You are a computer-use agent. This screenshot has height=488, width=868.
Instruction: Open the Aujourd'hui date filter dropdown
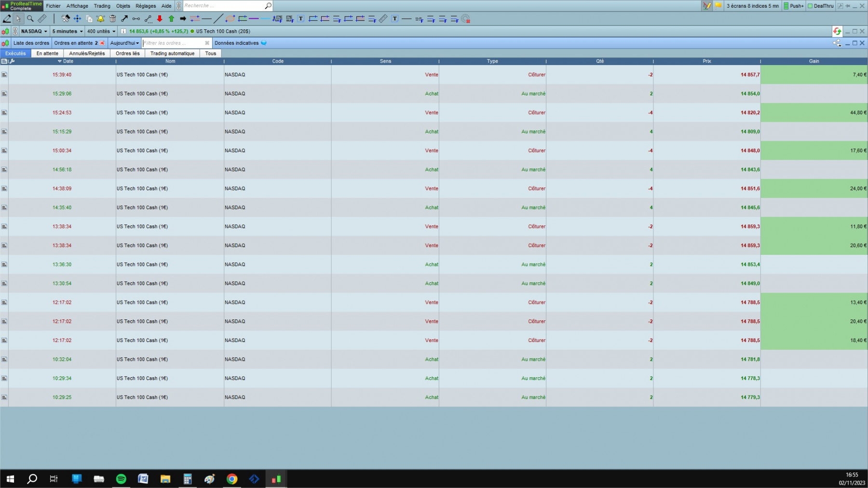coord(124,43)
